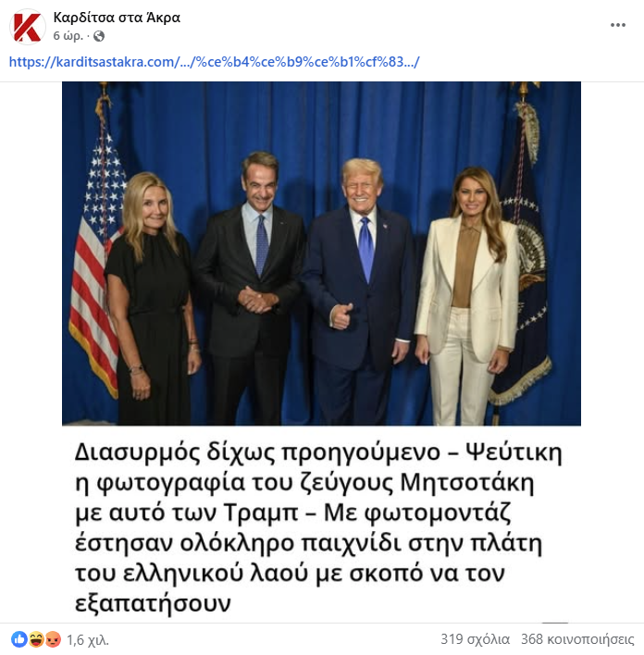Image resolution: width=644 pixels, height=655 pixels.
Task: View the 319 σχόλια comments
Action: click(476, 639)
